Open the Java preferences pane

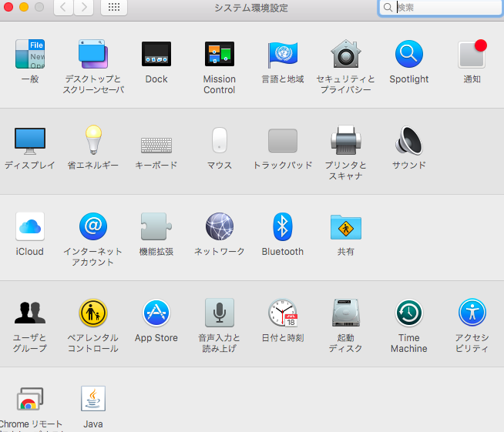(93, 399)
